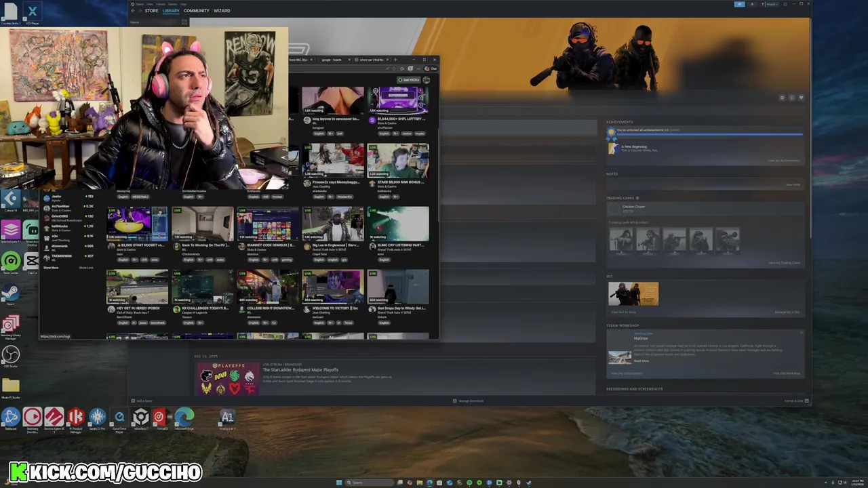Viewport: 868px width, 488px height.
Task: Switch to the COMMUNITY tab in Steam
Action: (x=197, y=11)
